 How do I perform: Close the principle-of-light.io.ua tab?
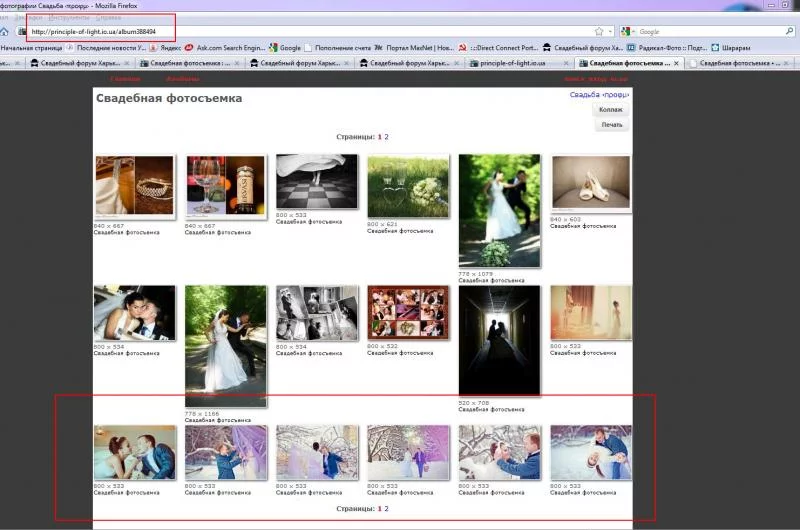(569, 63)
